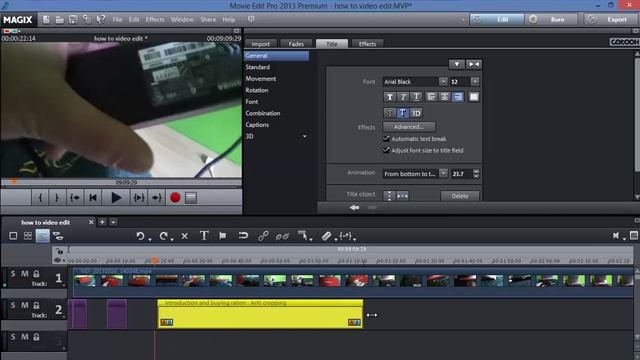Image resolution: width=640 pixels, height=360 pixels.
Task: Click the Center title object icon
Action: (x=402, y=196)
